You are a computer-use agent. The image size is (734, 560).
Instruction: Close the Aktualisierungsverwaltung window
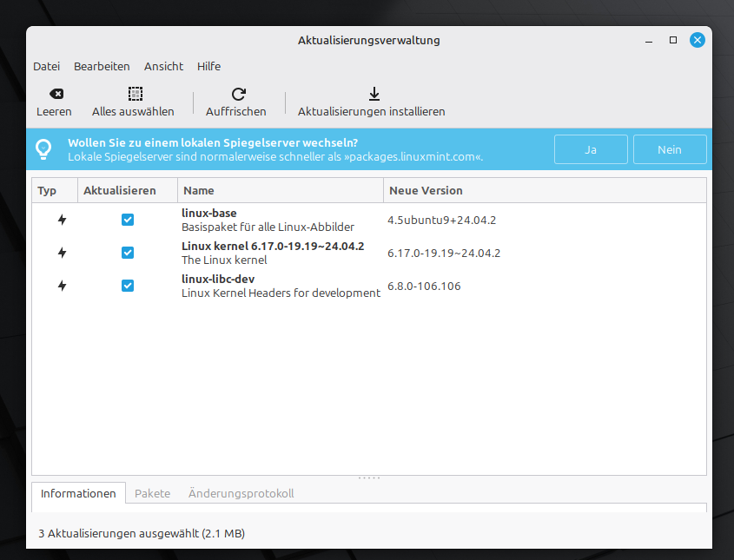[x=698, y=40]
